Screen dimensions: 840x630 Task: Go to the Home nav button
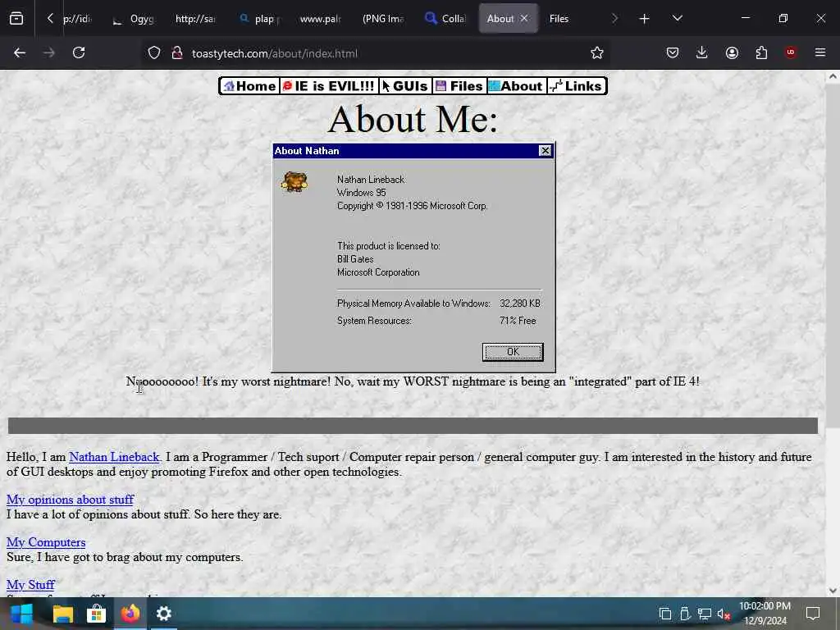[x=249, y=85]
